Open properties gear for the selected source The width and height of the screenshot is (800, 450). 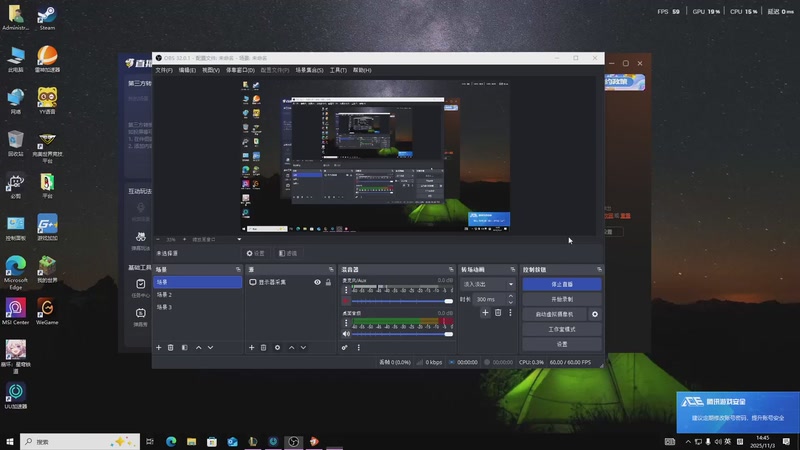pyautogui.click(x=277, y=347)
